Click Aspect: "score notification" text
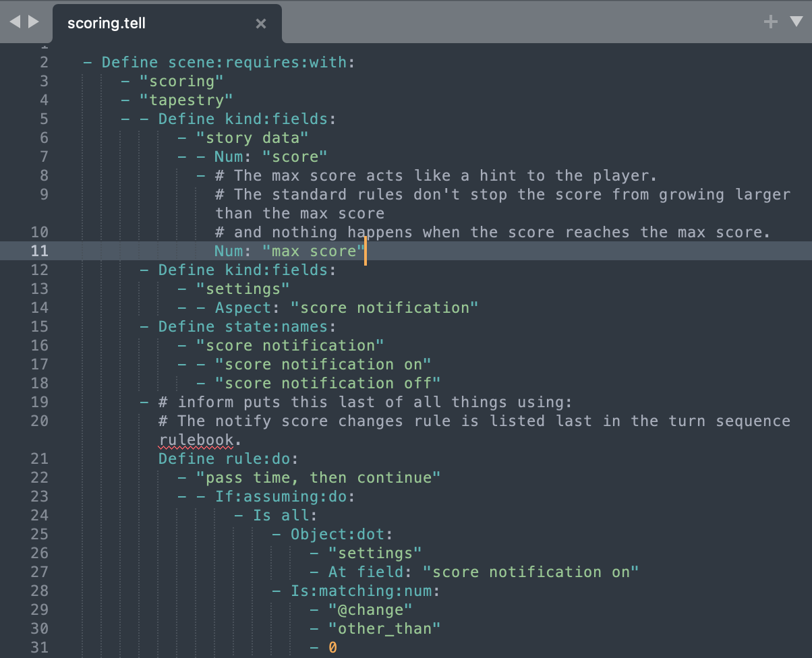The width and height of the screenshot is (812, 658). coord(347,307)
